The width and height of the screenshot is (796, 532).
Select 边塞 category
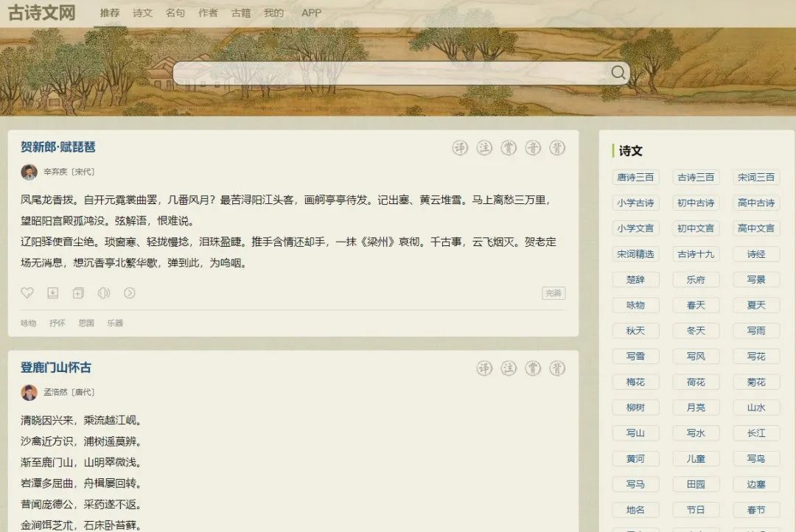756,484
